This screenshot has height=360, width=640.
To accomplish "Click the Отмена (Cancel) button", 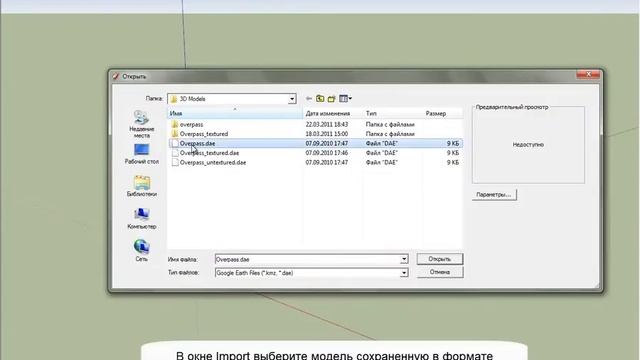I will 440,272.
